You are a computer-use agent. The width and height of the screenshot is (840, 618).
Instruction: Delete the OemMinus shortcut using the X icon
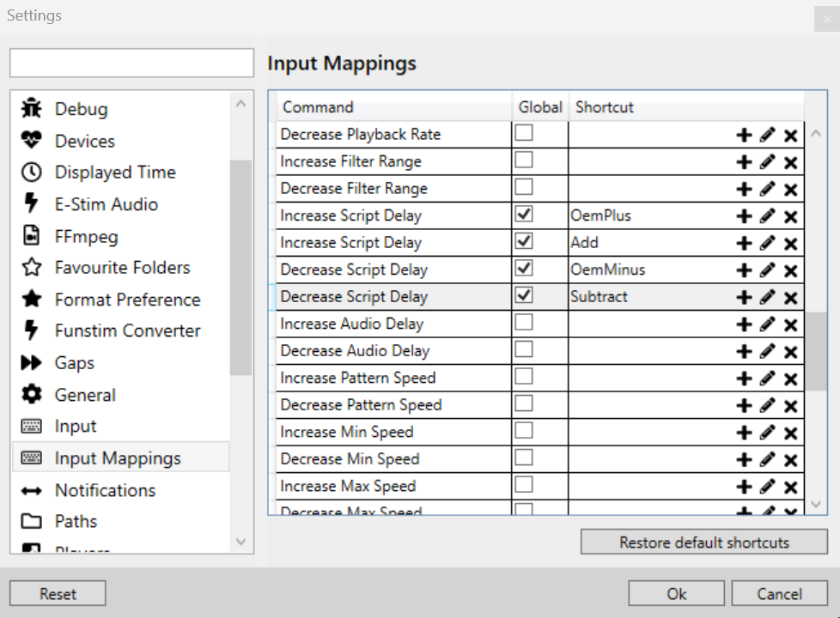click(x=791, y=270)
